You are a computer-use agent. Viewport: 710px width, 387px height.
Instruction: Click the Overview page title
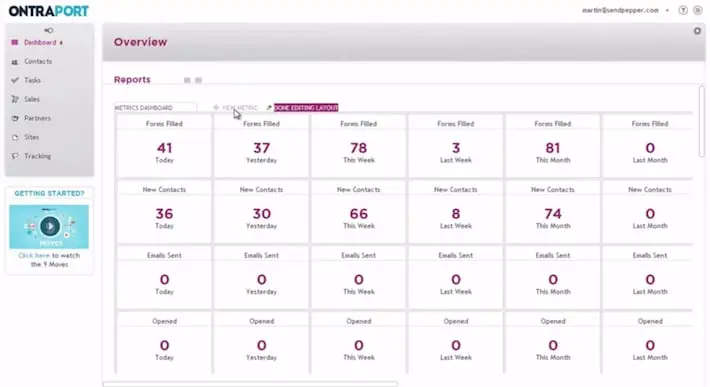pyautogui.click(x=140, y=42)
